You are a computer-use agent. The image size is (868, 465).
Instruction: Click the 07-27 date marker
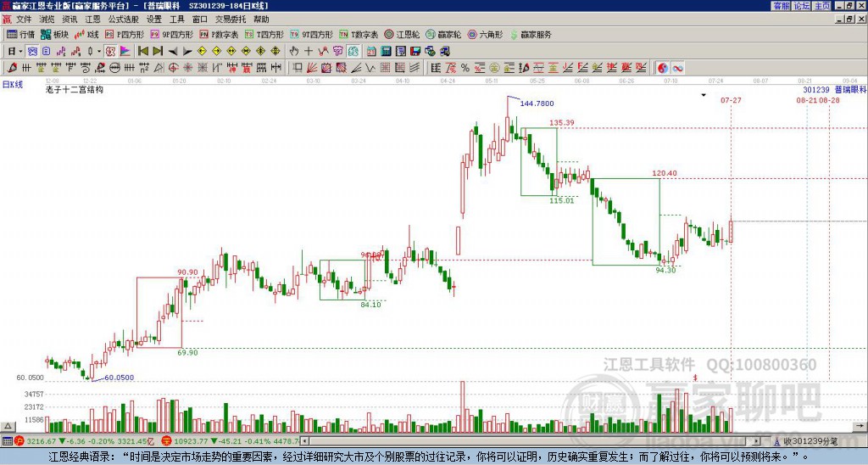[x=731, y=100]
